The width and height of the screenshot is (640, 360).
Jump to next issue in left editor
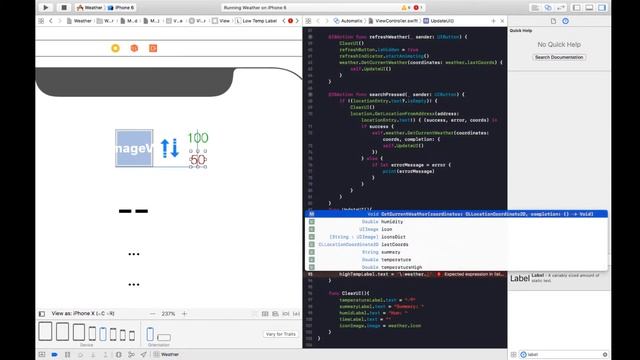click(297, 21)
